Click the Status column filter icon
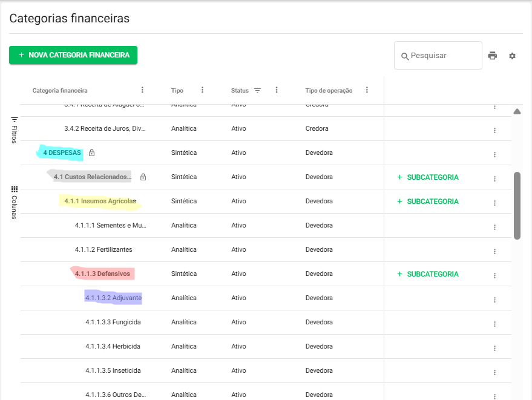The image size is (532, 400). click(257, 90)
